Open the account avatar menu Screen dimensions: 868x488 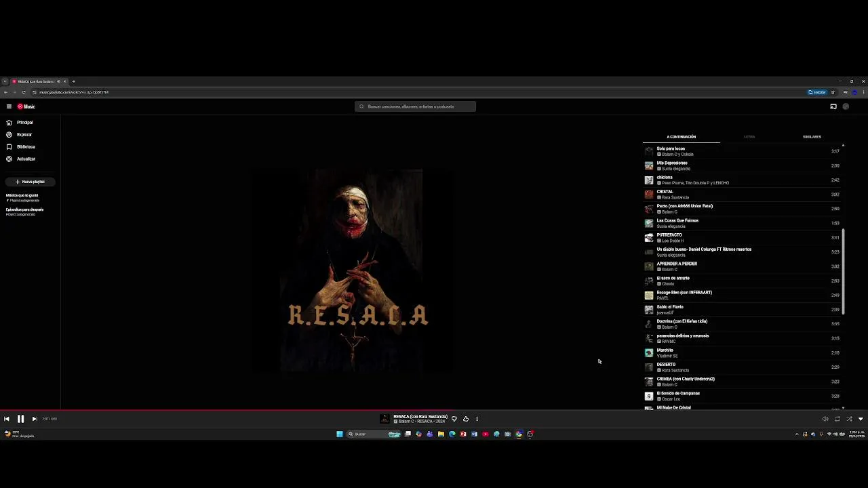[x=846, y=106]
